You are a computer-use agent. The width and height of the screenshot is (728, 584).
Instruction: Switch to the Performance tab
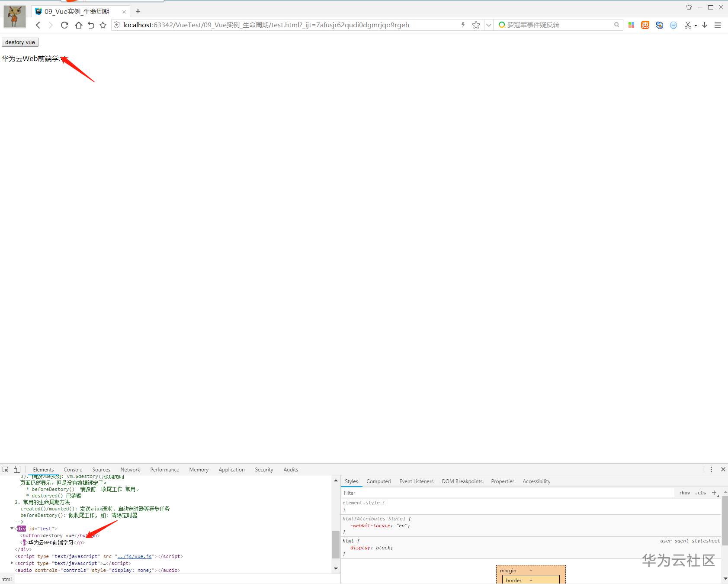165,470
